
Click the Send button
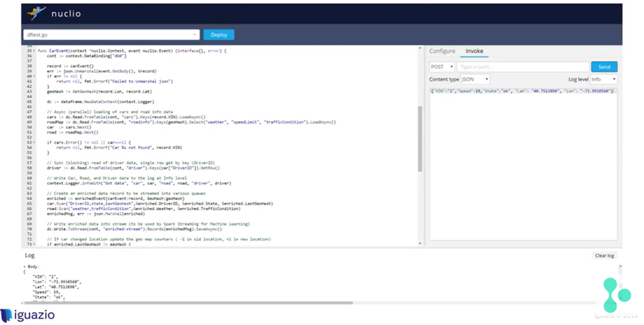tap(604, 67)
